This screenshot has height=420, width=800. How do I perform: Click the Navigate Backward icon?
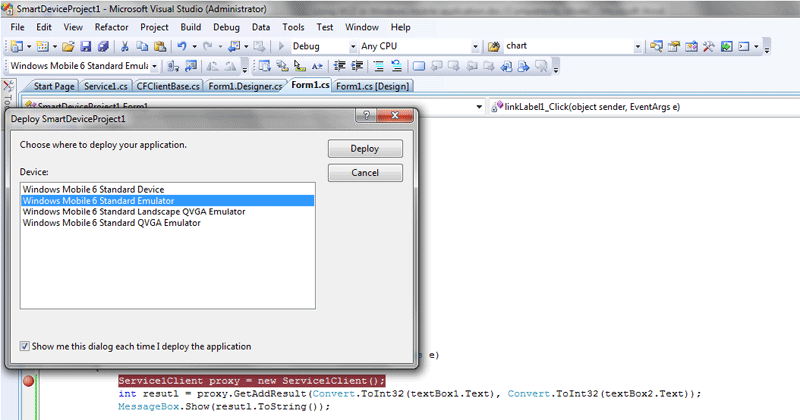tap(234, 46)
